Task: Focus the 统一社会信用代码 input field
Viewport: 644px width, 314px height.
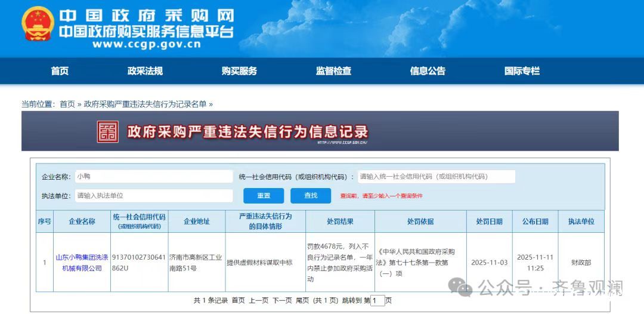Action: point(436,177)
